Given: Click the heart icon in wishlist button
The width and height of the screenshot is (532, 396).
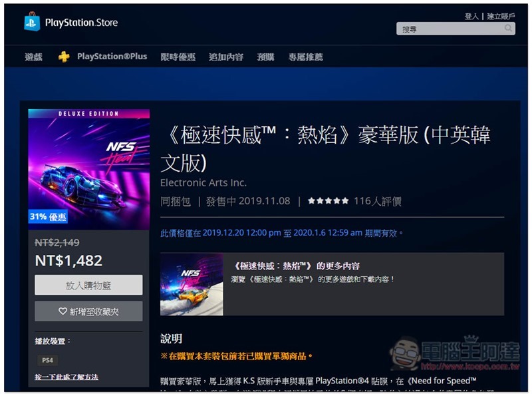Looking at the screenshot, I should pos(63,311).
